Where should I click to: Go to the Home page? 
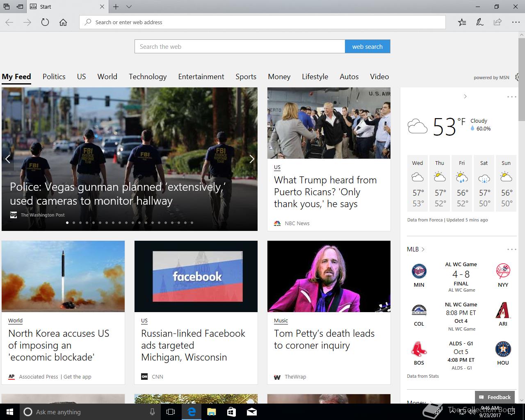pos(63,22)
